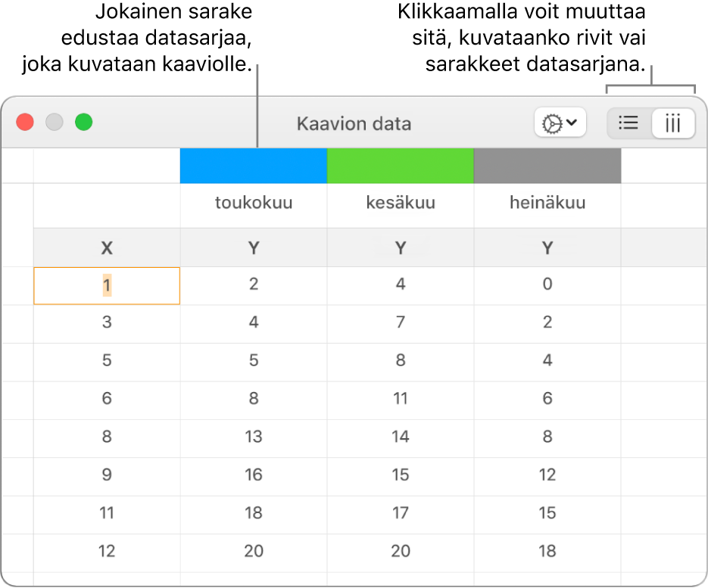This screenshot has width=708, height=588.
Task: Select kesäkuu cell with value 7
Action: (400, 324)
